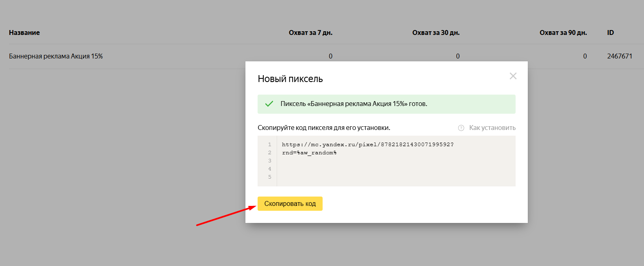Click the Скопируйте код пикселя instruction text
Image resolution: width=644 pixels, height=266 pixels.
(324, 128)
